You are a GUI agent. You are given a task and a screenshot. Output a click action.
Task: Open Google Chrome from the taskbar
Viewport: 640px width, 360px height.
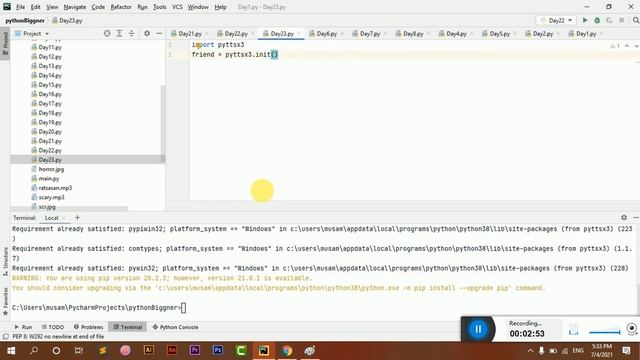[287, 351]
